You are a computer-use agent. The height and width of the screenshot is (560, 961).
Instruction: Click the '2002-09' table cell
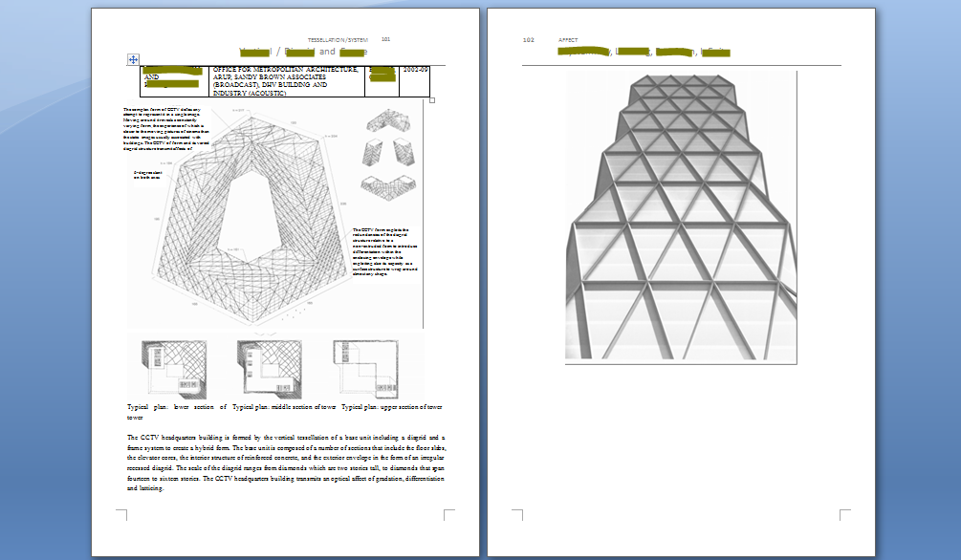[x=415, y=81]
